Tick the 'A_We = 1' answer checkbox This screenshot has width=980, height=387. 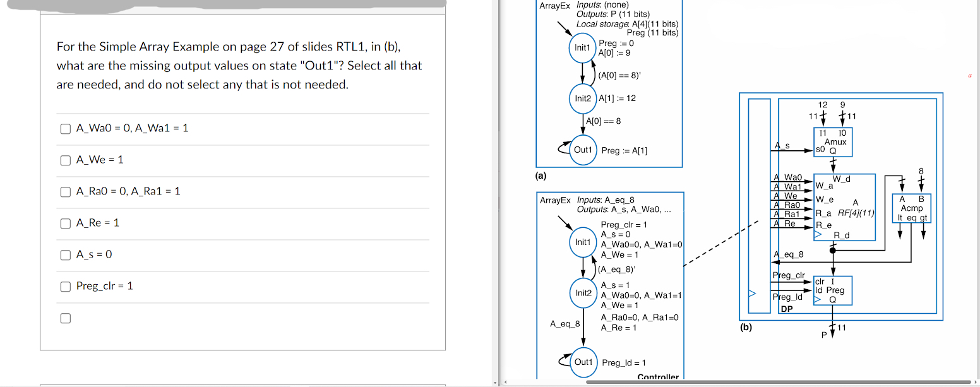pyautogui.click(x=64, y=160)
